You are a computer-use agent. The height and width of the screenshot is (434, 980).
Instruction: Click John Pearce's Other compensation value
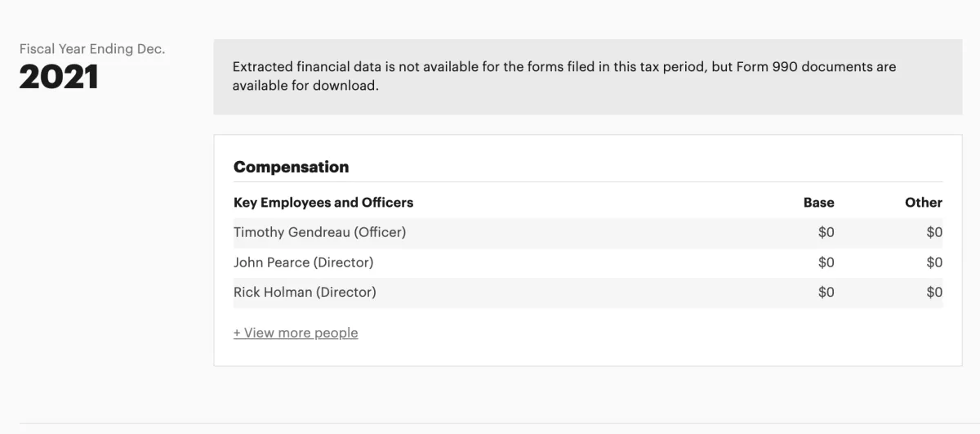tap(933, 262)
